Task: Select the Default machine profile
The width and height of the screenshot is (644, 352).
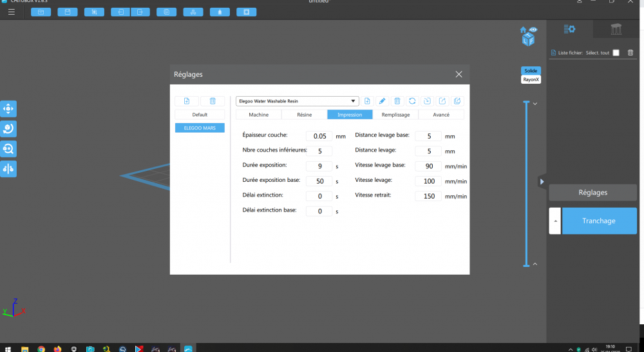Action: (200, 115)
